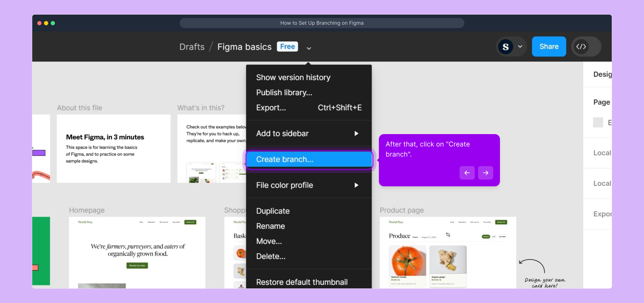The image size is (644, 303).
Task: Click the Drafts breadcrumb link
Action: coord(192,47)
